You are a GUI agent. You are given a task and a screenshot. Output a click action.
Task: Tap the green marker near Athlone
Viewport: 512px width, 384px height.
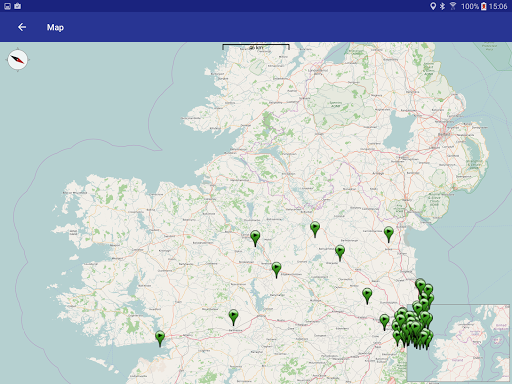click(276, 270)
